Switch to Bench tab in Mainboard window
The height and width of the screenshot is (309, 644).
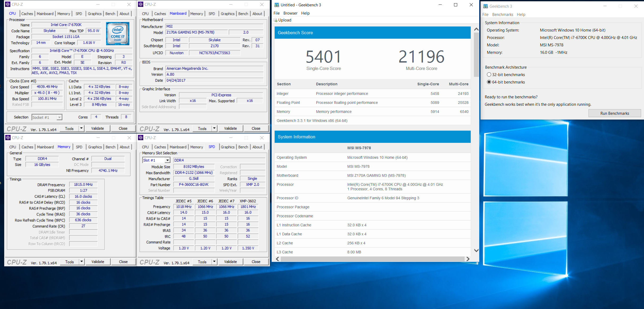click(x=243, y=14)
